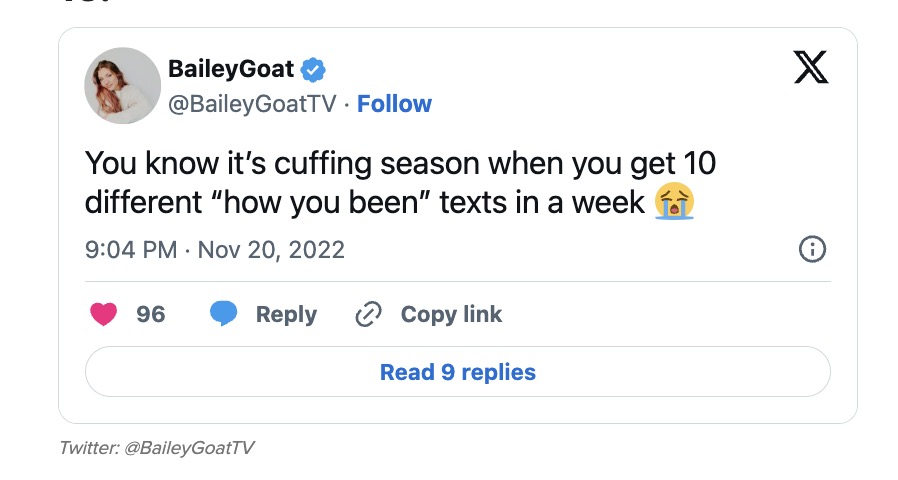Click the BaileyGoat display name
Screen dimensions: 898x480
click(x=231, y=70)
